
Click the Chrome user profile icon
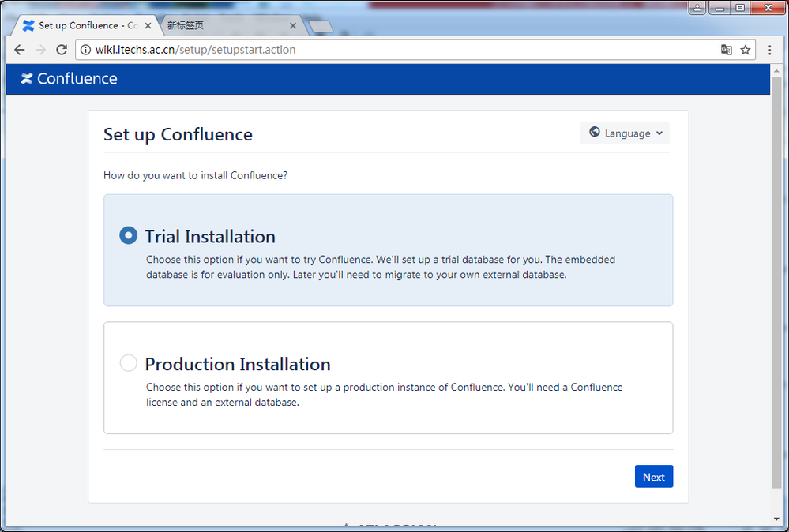tap(697, 8)
